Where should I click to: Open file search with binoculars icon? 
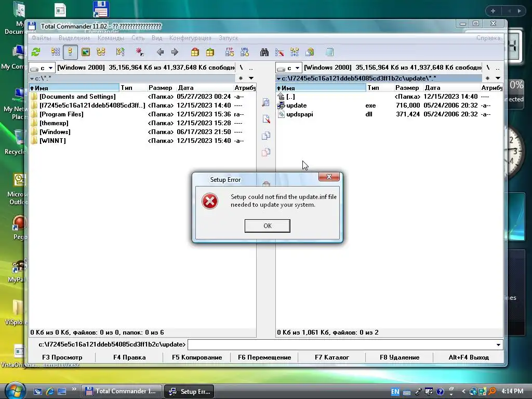coord(264,52)
